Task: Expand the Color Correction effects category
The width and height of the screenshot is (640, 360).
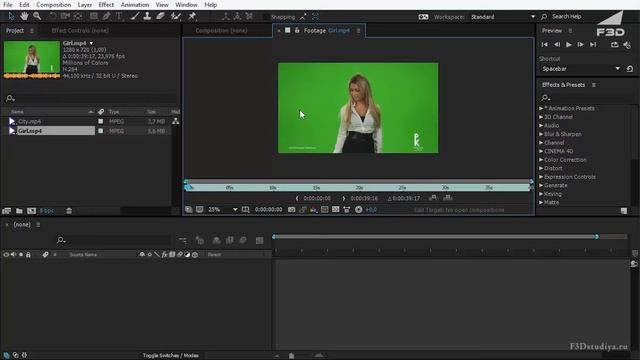Action: [541, 160]
